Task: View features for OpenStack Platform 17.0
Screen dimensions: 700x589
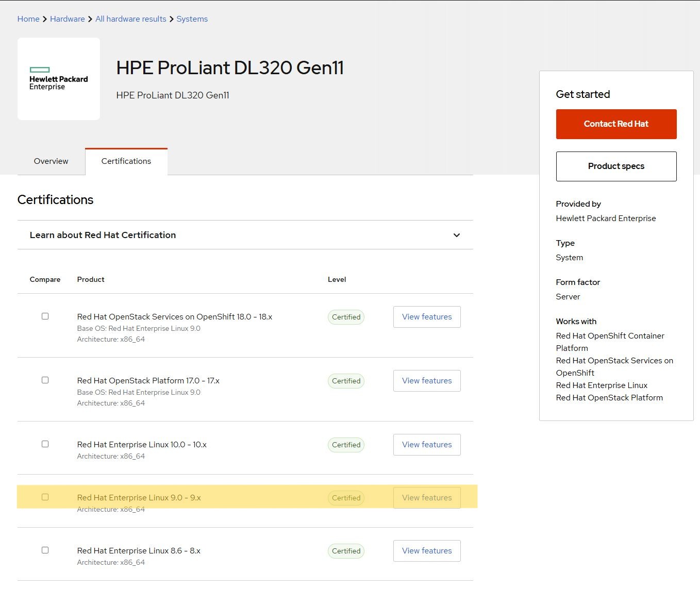Action: pos(427,381)
